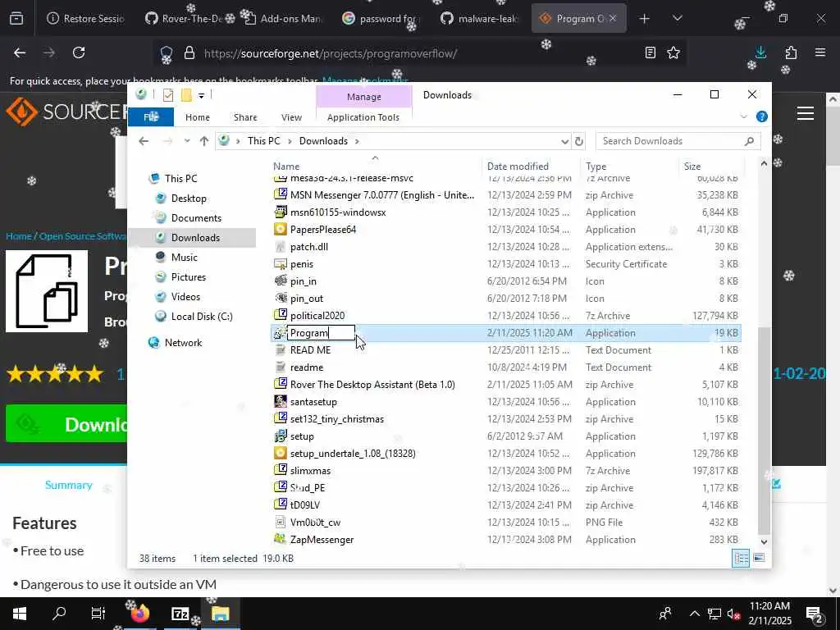
Task: Switch to Restore Session tab
Action: (x=85, y=19)
